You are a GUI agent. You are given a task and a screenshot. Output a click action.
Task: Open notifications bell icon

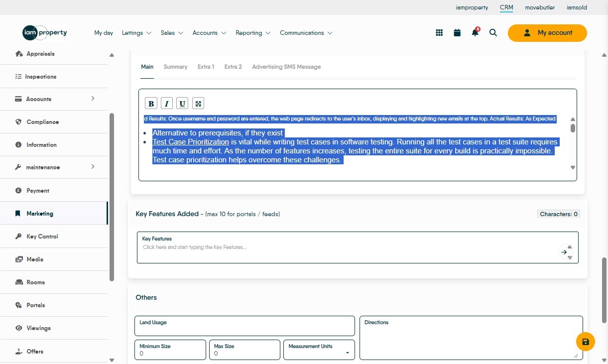click(475, 33)
